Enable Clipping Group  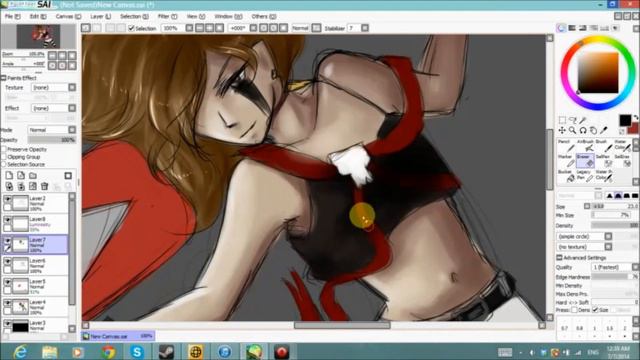[4, 157]
